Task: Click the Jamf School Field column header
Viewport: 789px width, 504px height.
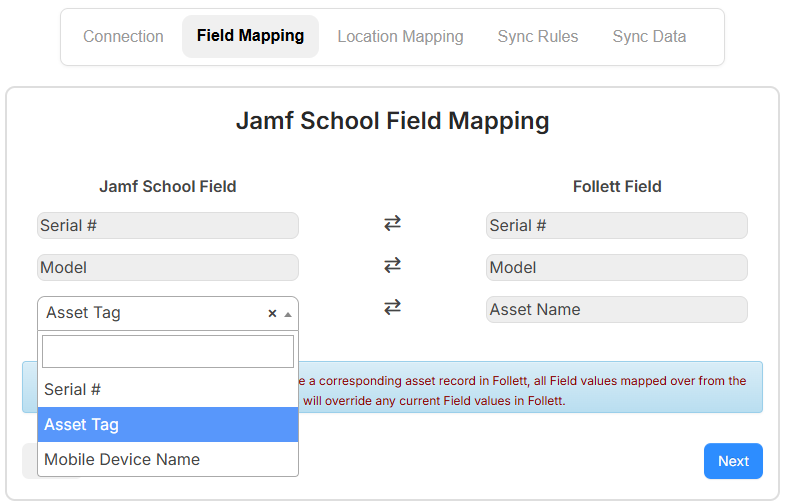Action: tap(168, 187)
